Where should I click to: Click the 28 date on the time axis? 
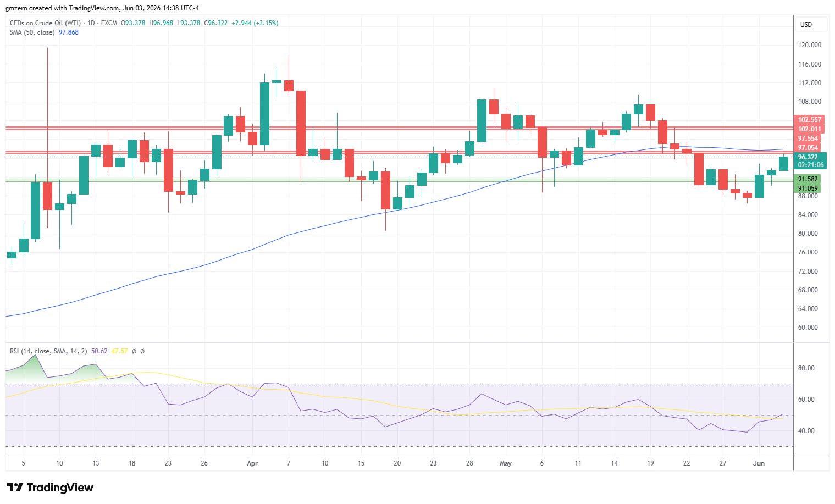469,463
